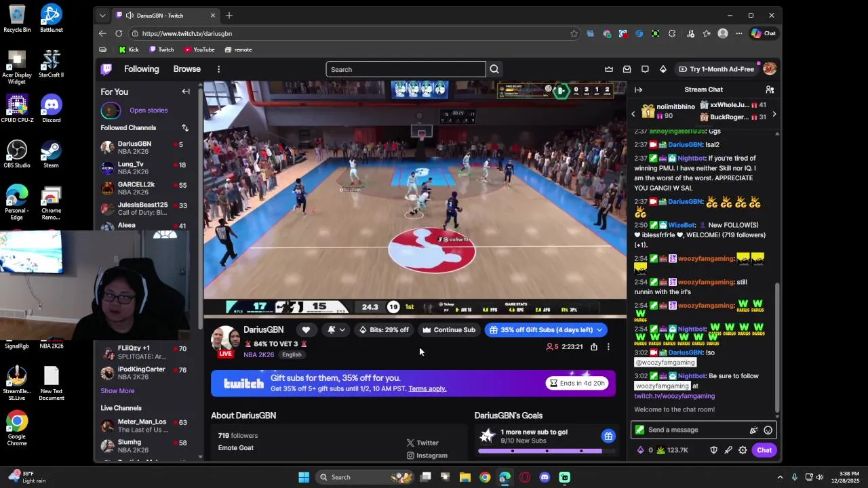868x488 pixels.
Task: Open the three-dot more menu beside Browse
Action: point(218,69)
